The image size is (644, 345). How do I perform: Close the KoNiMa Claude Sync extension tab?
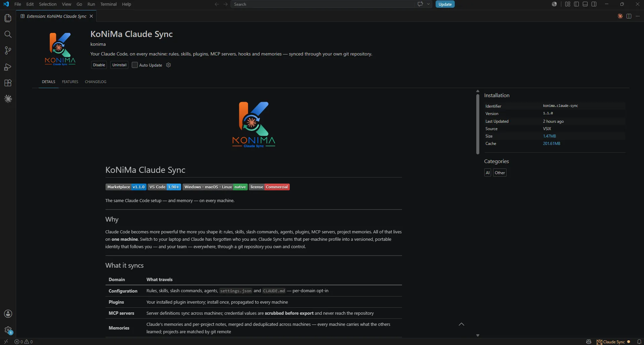pos(91,16)
